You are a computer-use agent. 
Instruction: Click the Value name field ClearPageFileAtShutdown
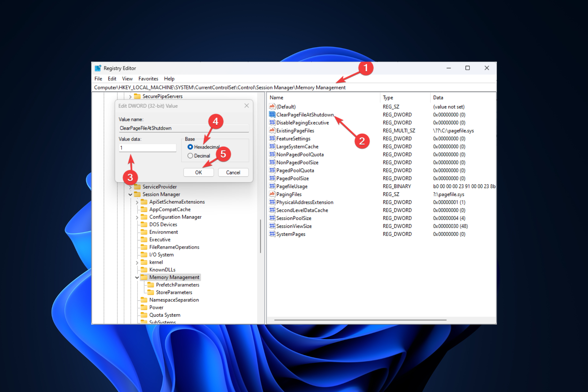(x=184, y=128)
